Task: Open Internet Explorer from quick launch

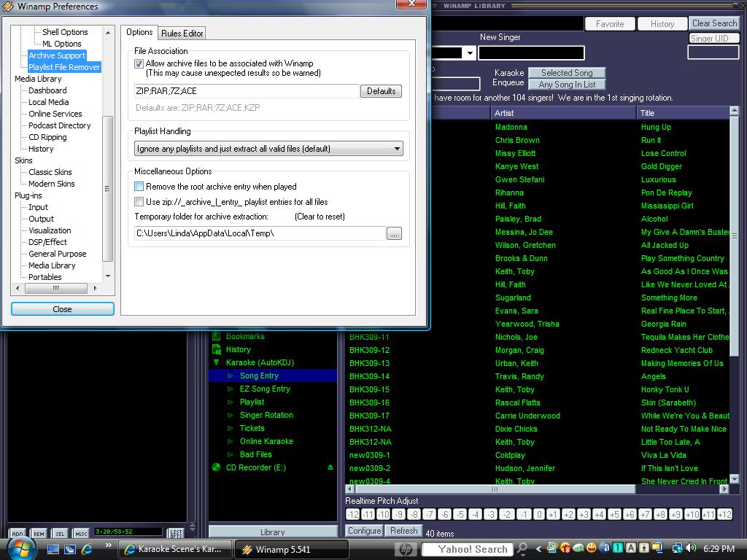Action: pyautogui.click(x=87, y=549)
